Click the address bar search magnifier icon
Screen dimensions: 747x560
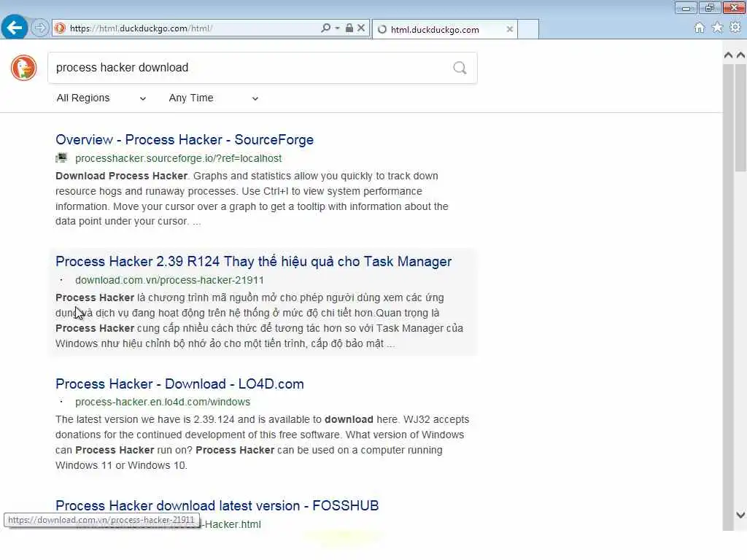click(325, 28)
